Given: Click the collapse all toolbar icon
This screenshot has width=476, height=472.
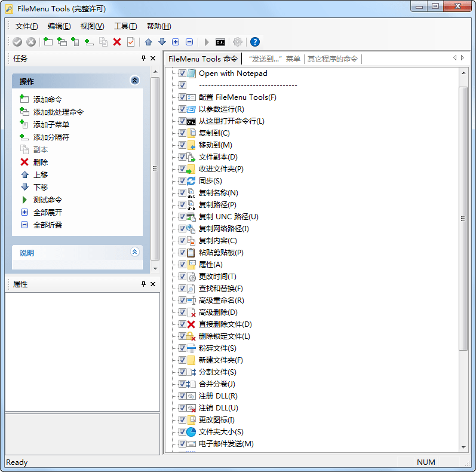Looking at the screenshot, I should 189,42.
